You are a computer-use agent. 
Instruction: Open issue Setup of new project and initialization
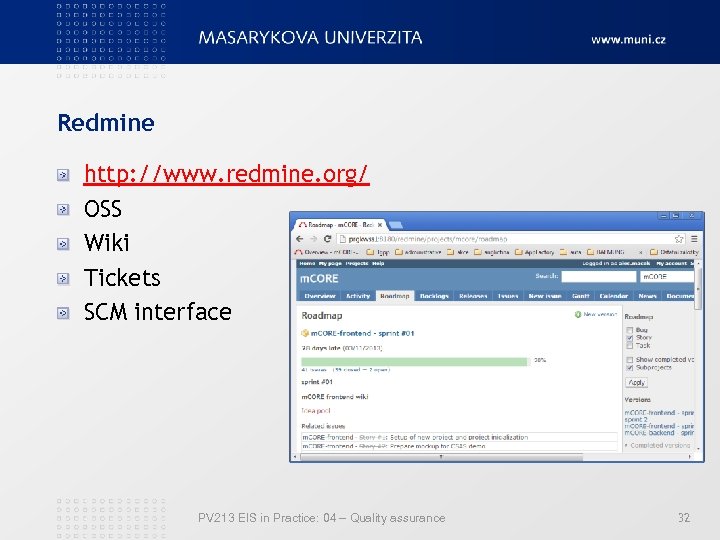coord(459,437)
